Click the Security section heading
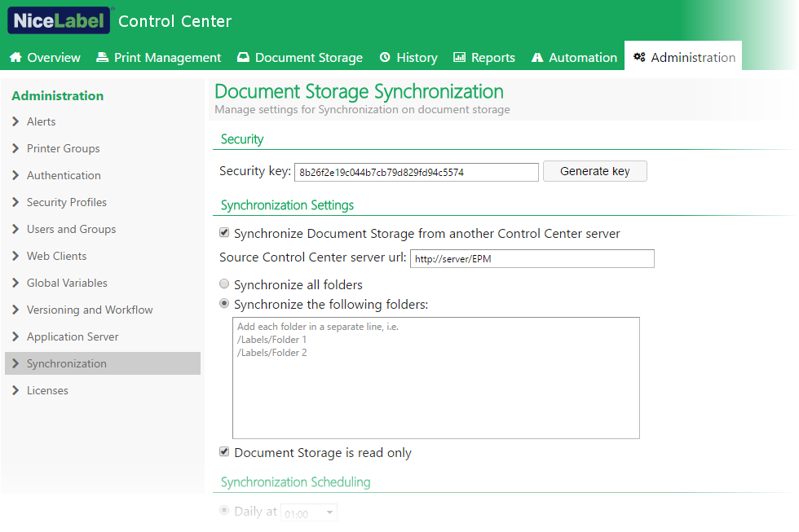The image size is (799, 532). click(x=242, y=139)
